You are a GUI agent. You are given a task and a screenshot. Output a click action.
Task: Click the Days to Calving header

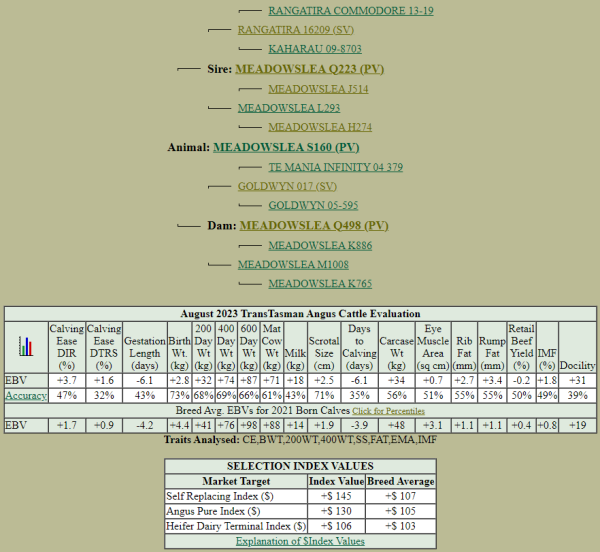click(359, 347)
